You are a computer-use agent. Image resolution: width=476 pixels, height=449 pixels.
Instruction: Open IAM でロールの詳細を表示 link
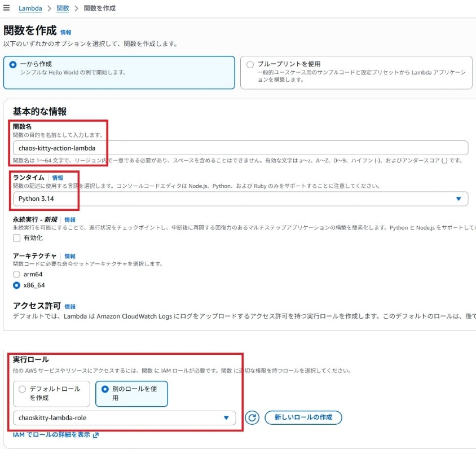(x=51, y=435)
